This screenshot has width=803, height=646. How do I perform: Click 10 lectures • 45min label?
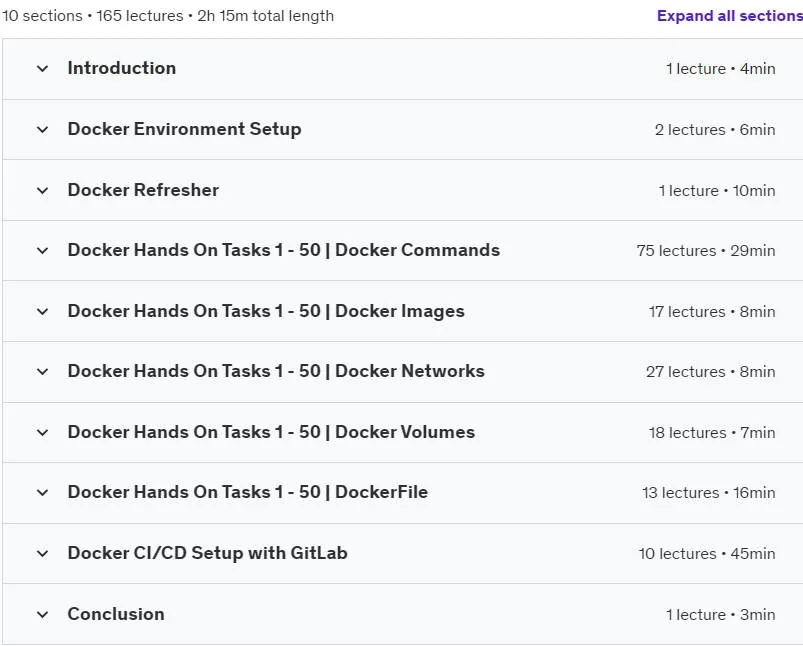click(707, 553)
